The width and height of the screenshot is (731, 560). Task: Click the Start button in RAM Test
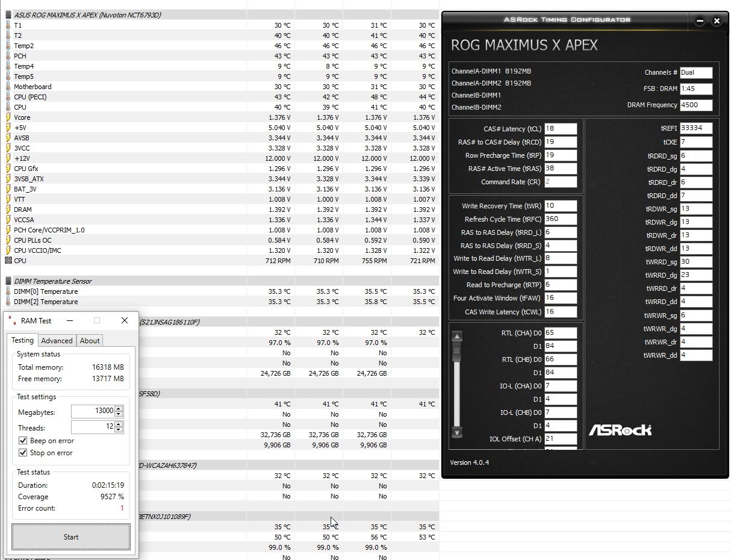pos(71,537)
